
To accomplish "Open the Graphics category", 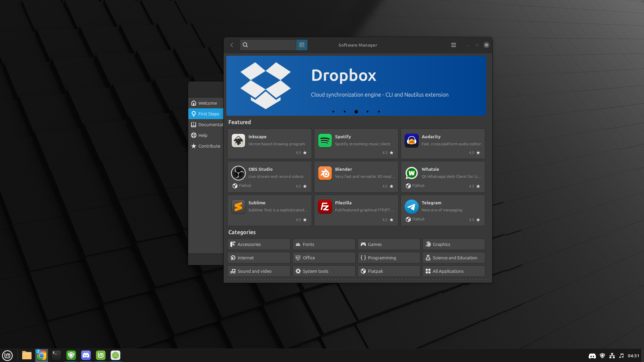I will 454,244.
